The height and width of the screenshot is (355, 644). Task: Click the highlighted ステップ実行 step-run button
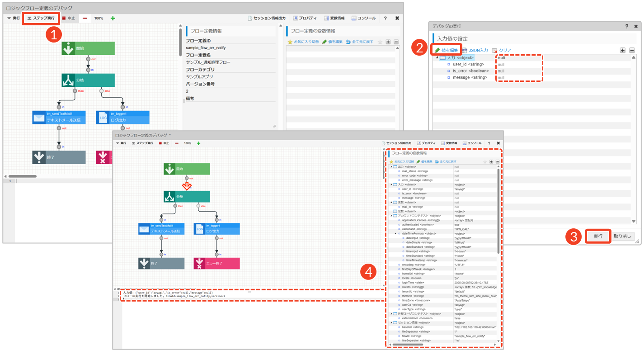[x=41, y=18]
